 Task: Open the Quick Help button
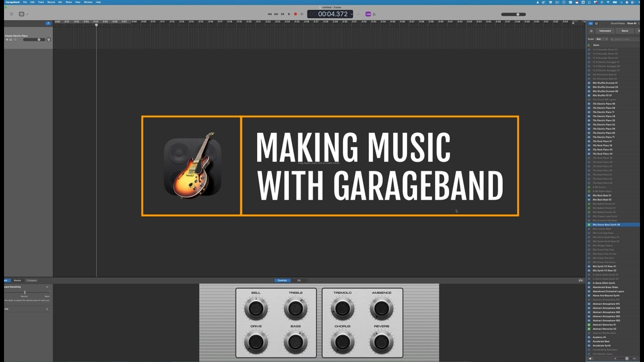[12, 14]
